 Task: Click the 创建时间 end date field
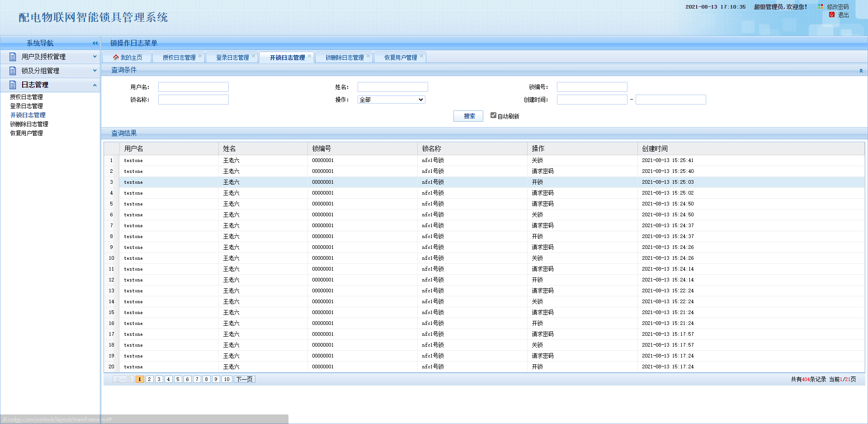tap(671, 100)
